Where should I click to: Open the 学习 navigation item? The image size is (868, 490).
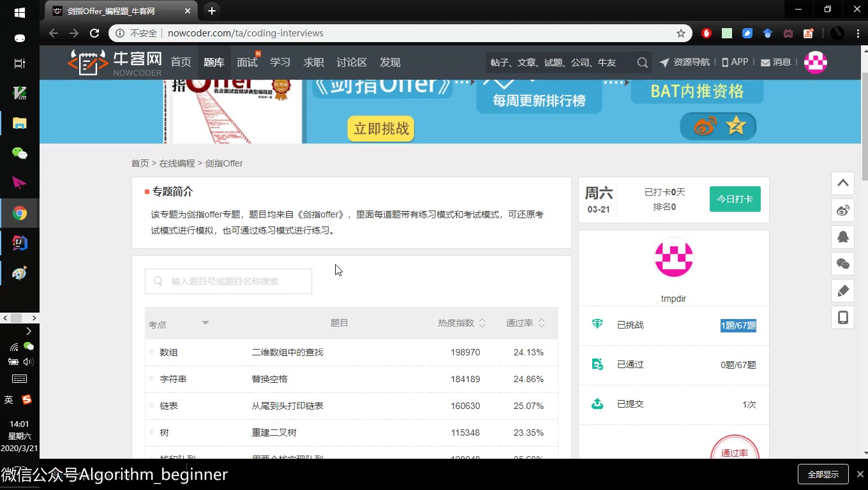tap(280, 63)
